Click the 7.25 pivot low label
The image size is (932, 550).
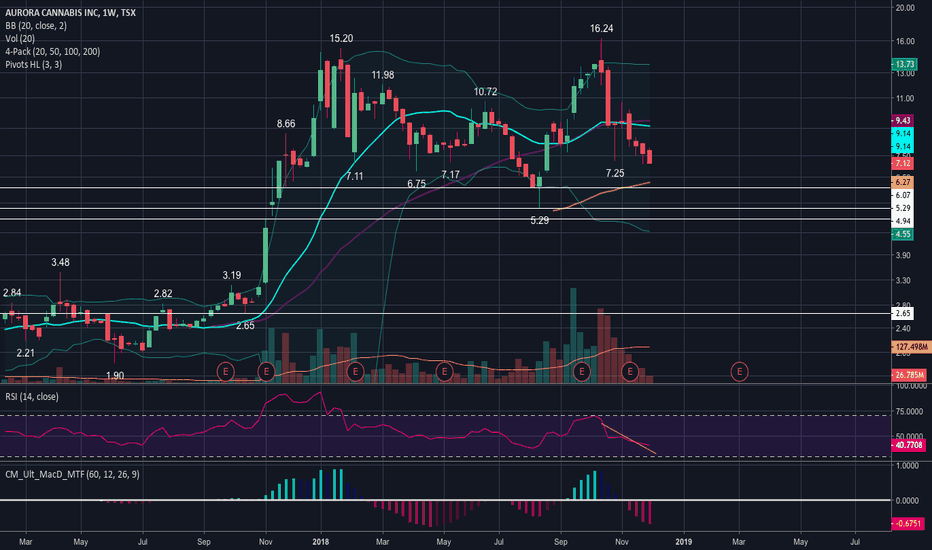615,173
